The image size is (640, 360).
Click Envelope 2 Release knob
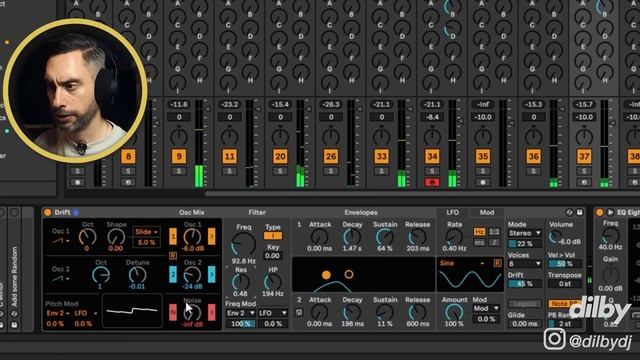pyautogui.click(x=417, y=312)
